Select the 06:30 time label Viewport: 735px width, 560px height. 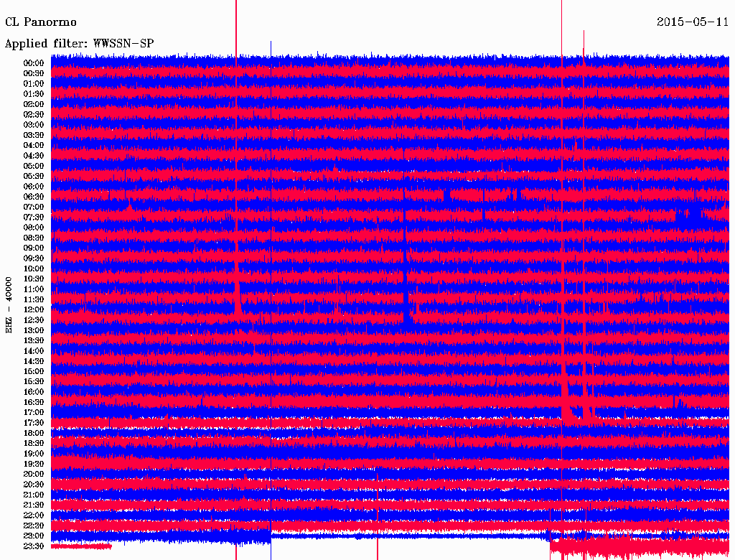click(34, 197)
